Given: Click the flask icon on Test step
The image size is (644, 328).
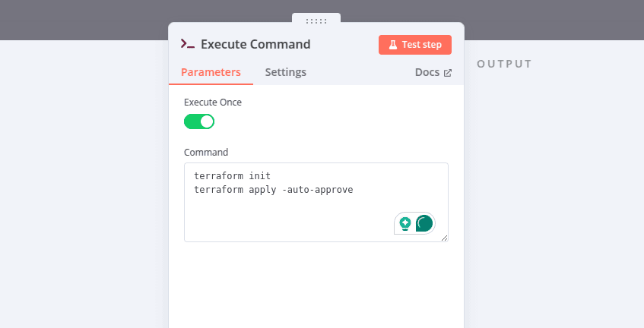Looking at the screenshot, I should pos(393,45).
